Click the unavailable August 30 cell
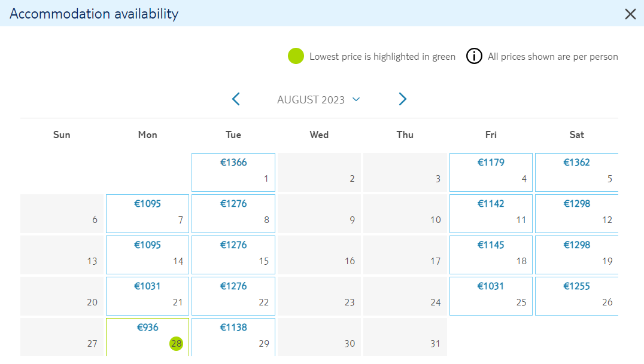Viewport: 644px width, 364px height. pos(319,337)
